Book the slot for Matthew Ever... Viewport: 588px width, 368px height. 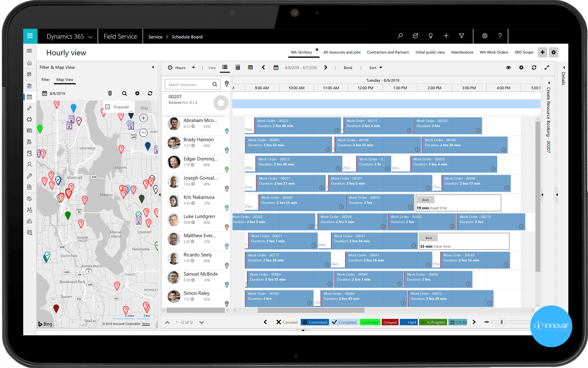click(429, 238)
